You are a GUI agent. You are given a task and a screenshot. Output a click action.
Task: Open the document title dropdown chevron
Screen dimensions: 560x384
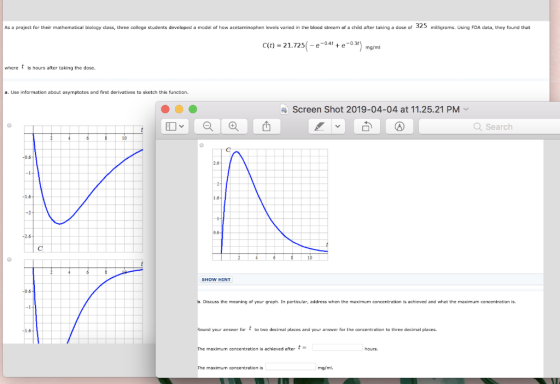(x=466, y=109)
